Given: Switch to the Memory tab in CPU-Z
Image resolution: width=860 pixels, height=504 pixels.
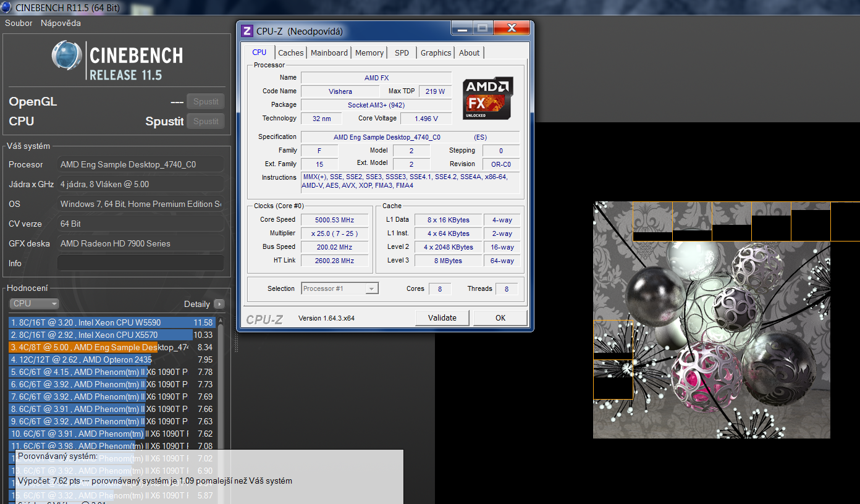Looking at the screenshot, I should tap(369, 53).
